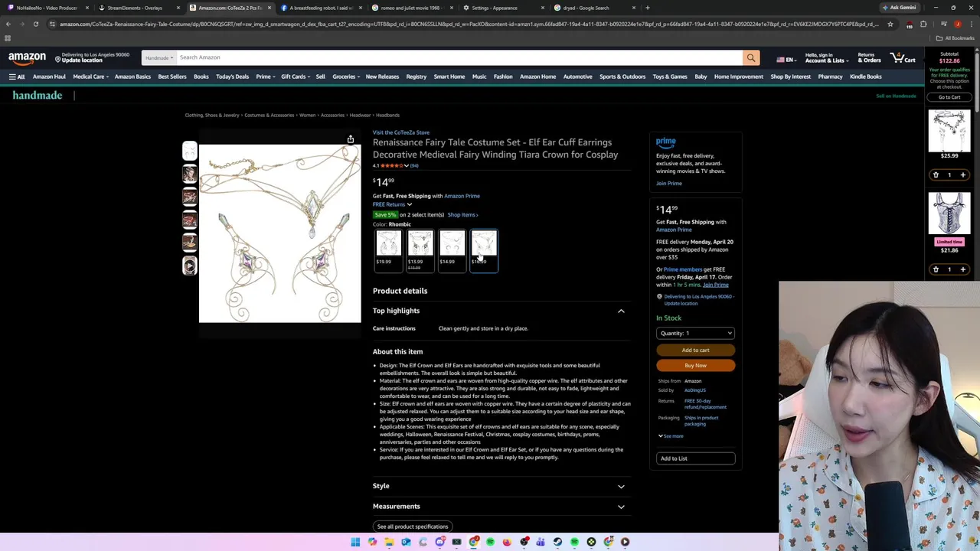Open the Headbands breadcrumb link
The image size is (980, 551).
click(x=387, y=115)
